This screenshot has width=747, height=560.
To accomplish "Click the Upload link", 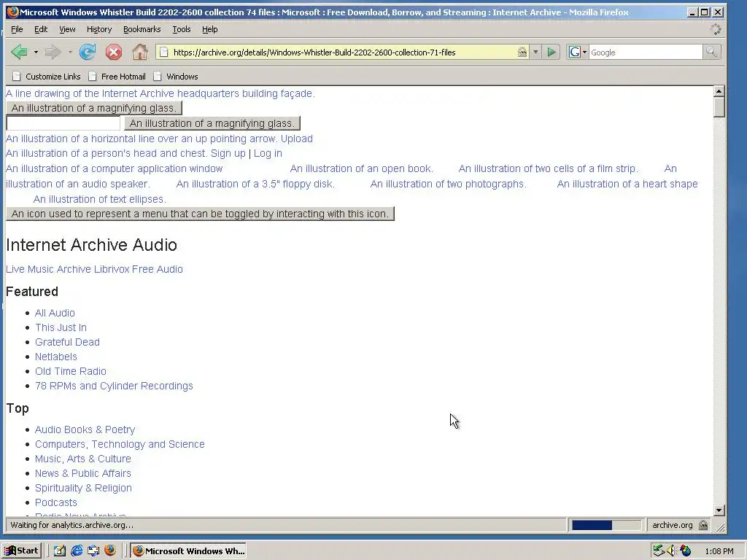I will tap(297, 139).
